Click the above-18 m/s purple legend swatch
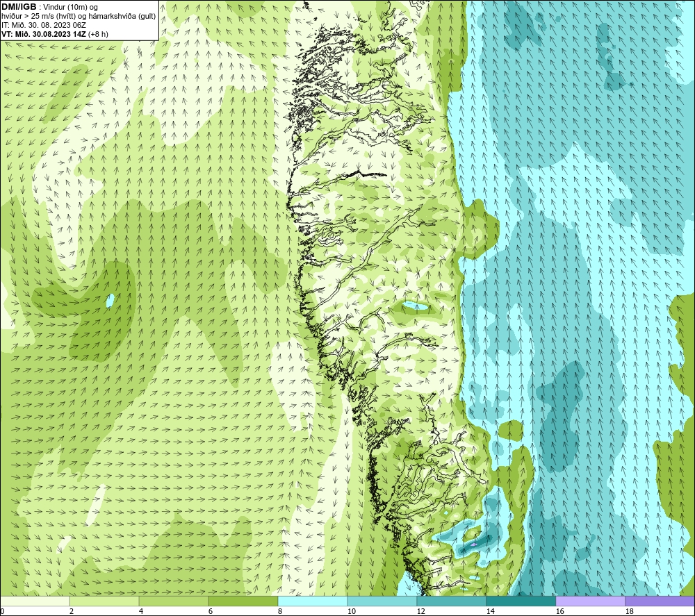The width and height of the screenshot is (695, 616). (660, 601)
